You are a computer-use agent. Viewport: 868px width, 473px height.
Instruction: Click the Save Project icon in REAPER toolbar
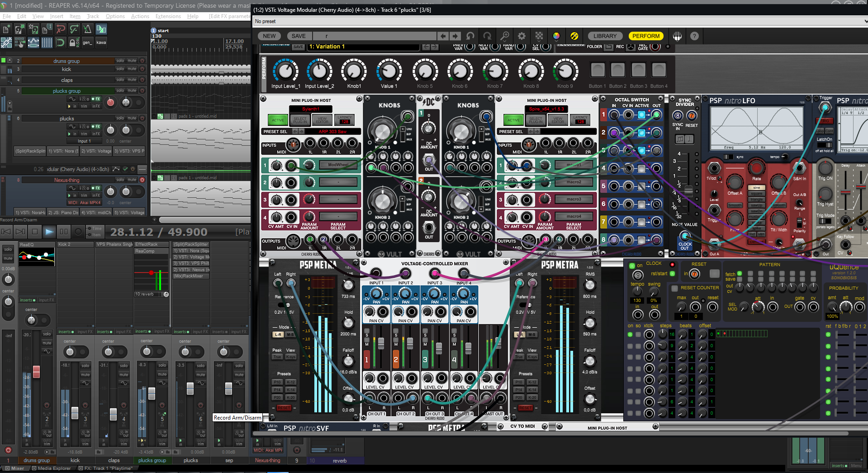click(33, 29)
